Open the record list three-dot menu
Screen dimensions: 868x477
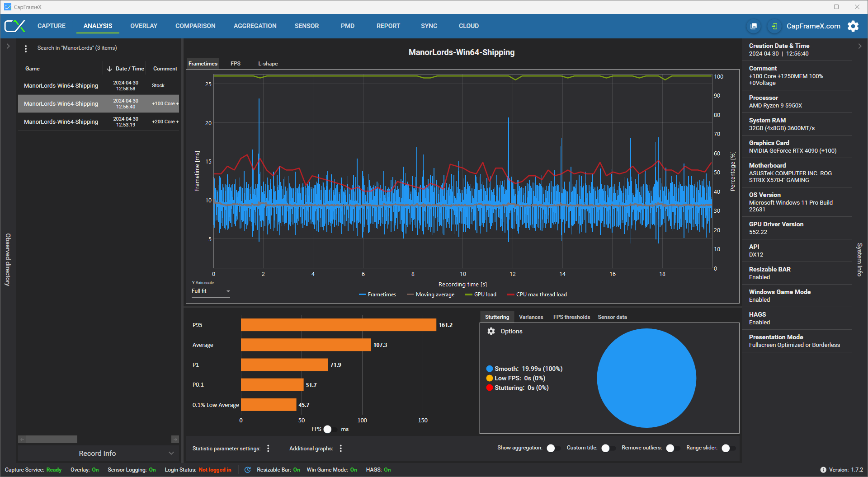click(x=26, y=48)
